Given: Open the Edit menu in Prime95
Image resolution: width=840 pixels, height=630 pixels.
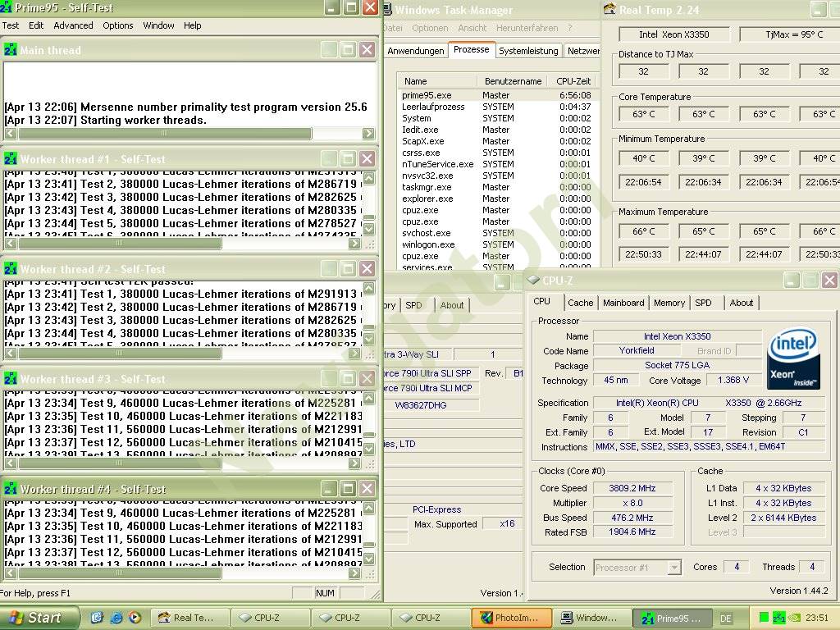Looking at the screenshot, I should point(36,25).
